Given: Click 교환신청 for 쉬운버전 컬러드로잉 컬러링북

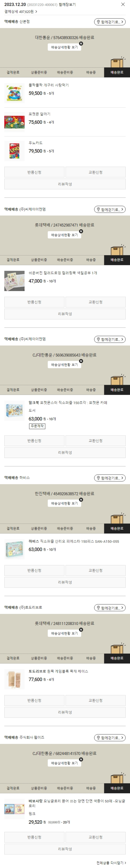Looking at the screenshot, I should tap(96, 302).
